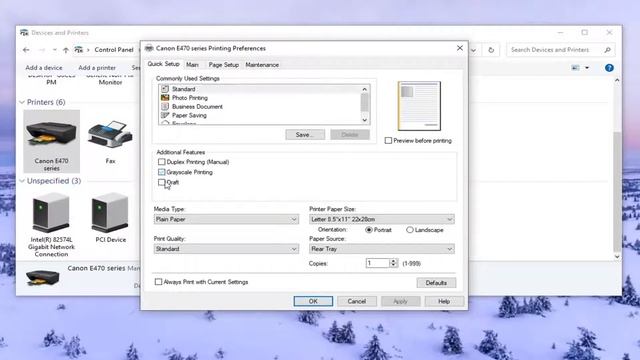Select the 'Paper Saving' list entry
This screenshot has width=640, height=360.
189,116
